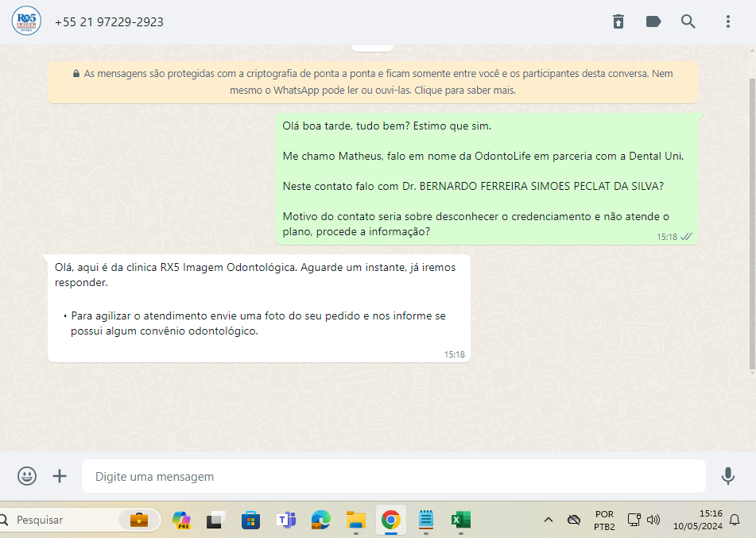Search within this conversation
Screen dimensions: 756x538
688,21
